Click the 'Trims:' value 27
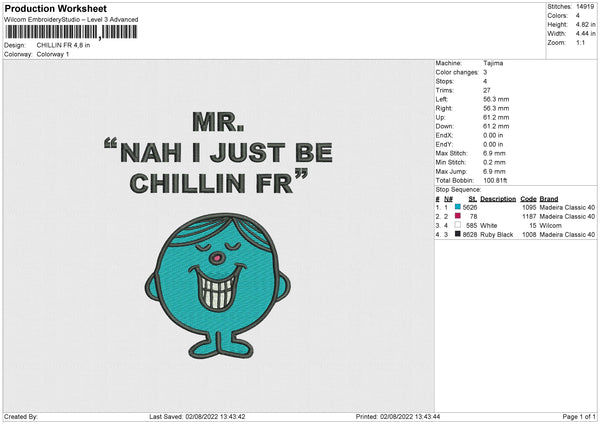The height and width of the screenshot is (424, 600). tap(487, 90)
